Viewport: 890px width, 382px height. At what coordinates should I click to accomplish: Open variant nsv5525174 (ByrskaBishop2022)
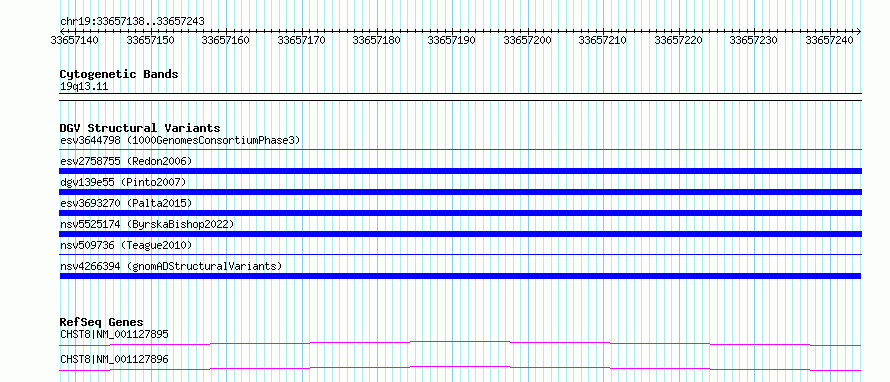click(x=147, y=224)
